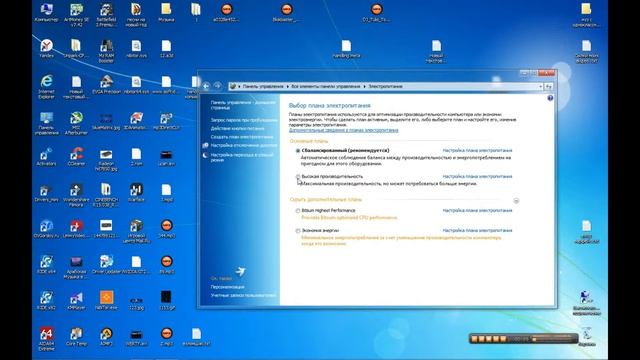Open Учетные записи пользователей link

pos(243,295)
